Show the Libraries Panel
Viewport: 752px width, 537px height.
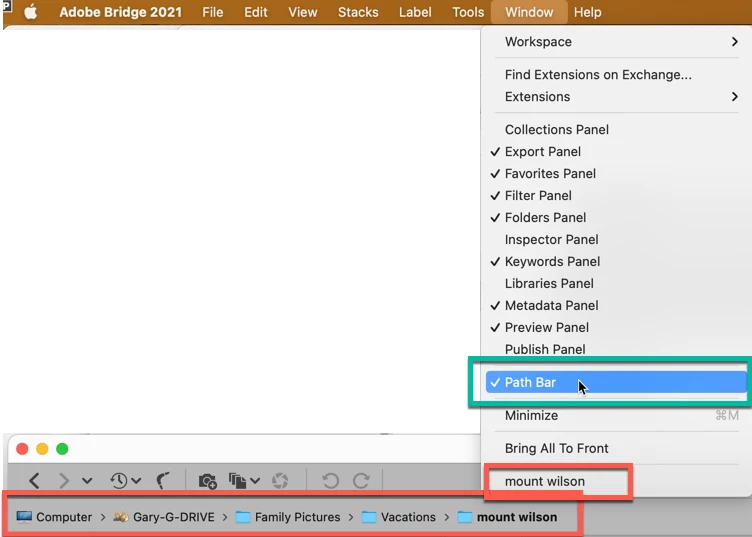click(616, 284)
